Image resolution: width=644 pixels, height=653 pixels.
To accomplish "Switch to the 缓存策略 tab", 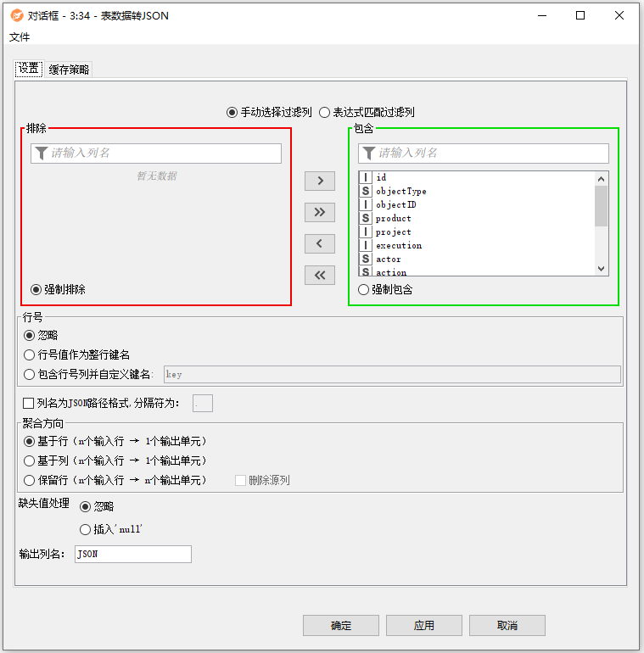I will tap(69, 70).
